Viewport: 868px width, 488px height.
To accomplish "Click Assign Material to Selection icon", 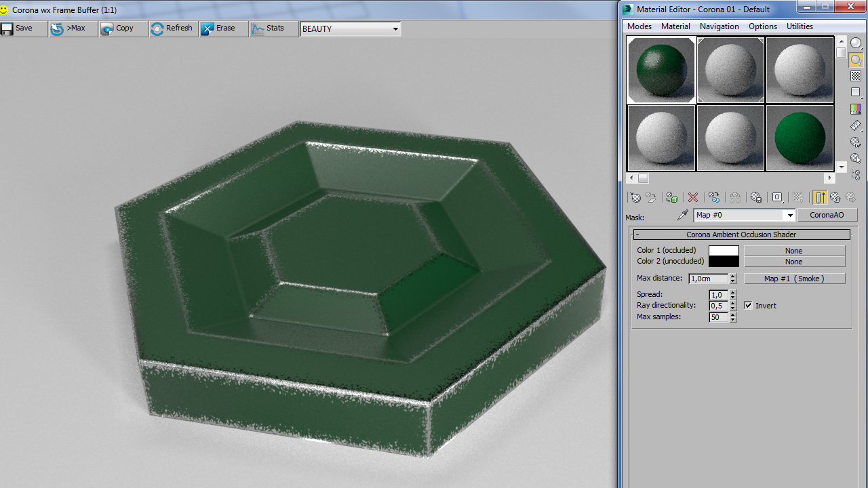I will click(671, 197).
